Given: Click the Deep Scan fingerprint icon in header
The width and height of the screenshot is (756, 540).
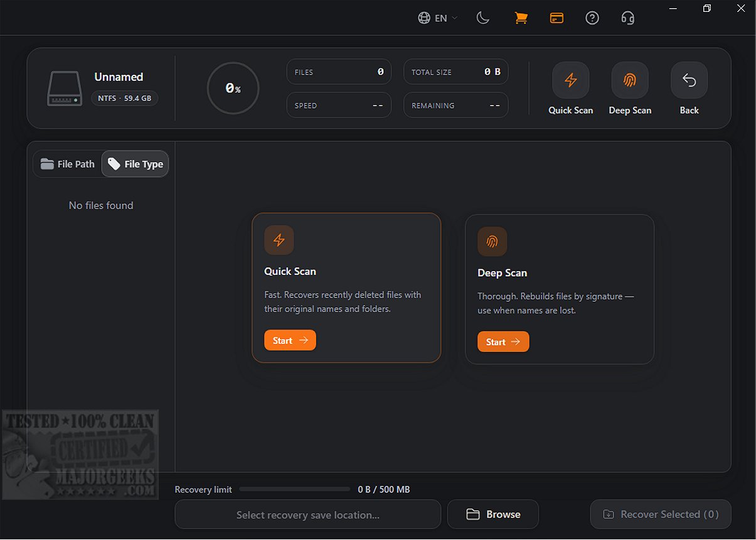Looking at the screenshot, I should [630, 80].
